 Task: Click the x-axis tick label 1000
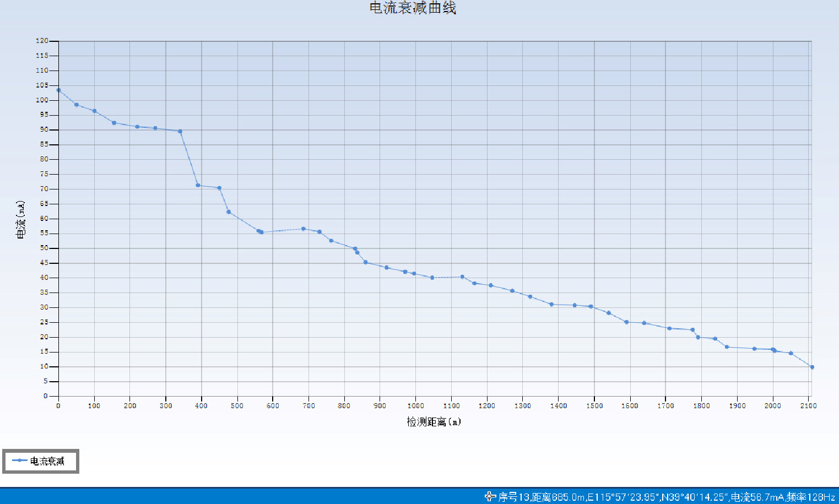[x=415, y=406]
